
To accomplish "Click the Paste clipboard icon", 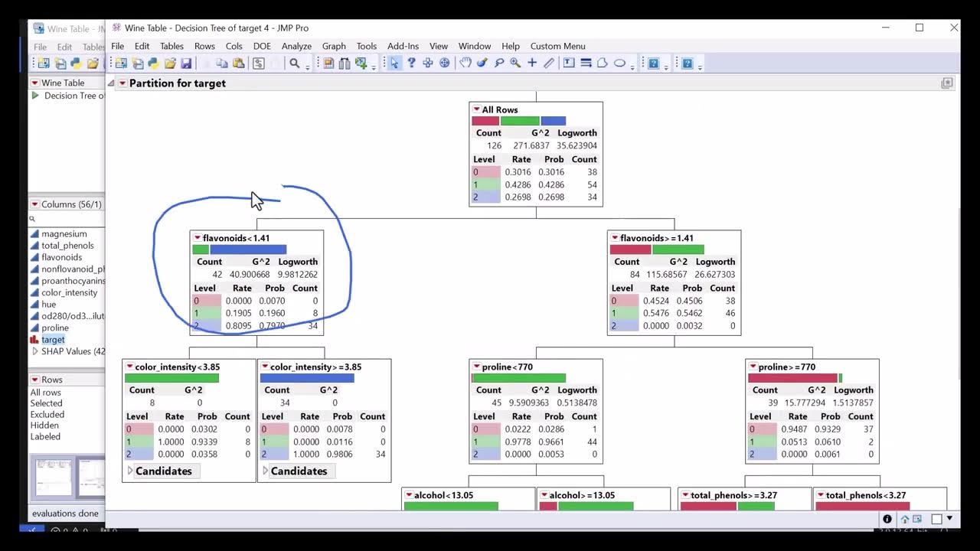I will 238,64.
